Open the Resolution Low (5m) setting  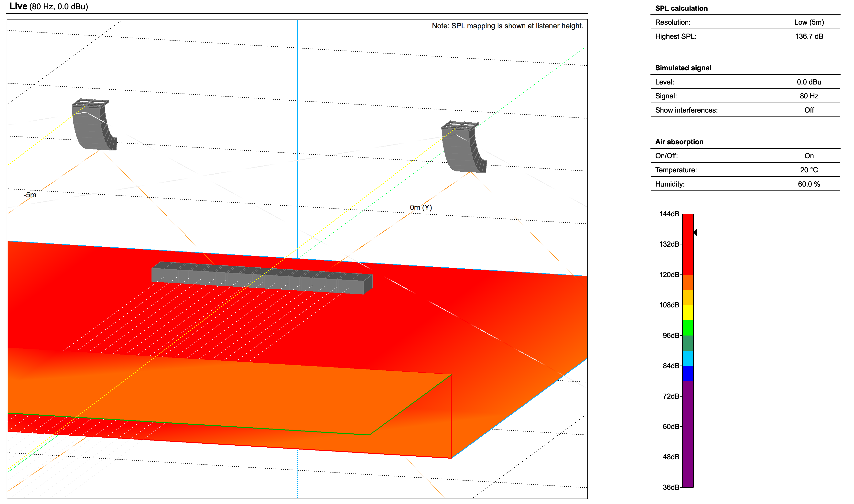click(x=809, y=22)
